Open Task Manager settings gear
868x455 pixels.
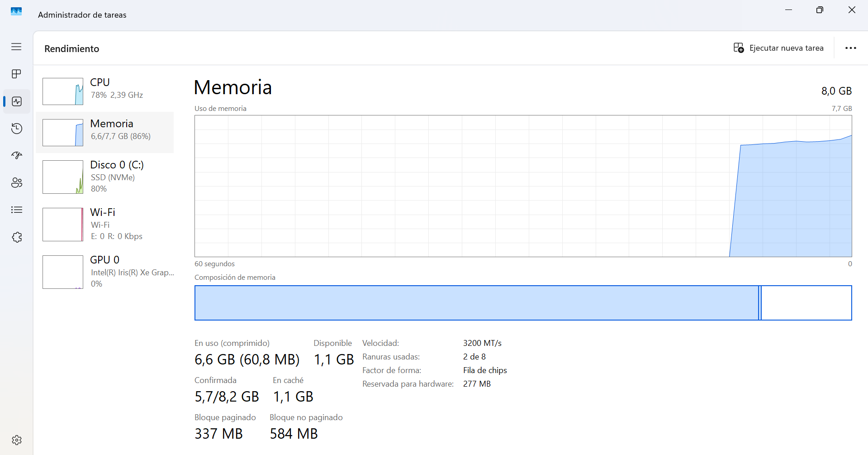[x=17, y=440]
